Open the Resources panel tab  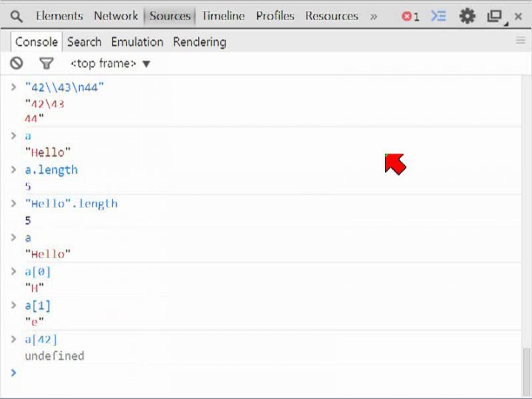click(332, 16)
